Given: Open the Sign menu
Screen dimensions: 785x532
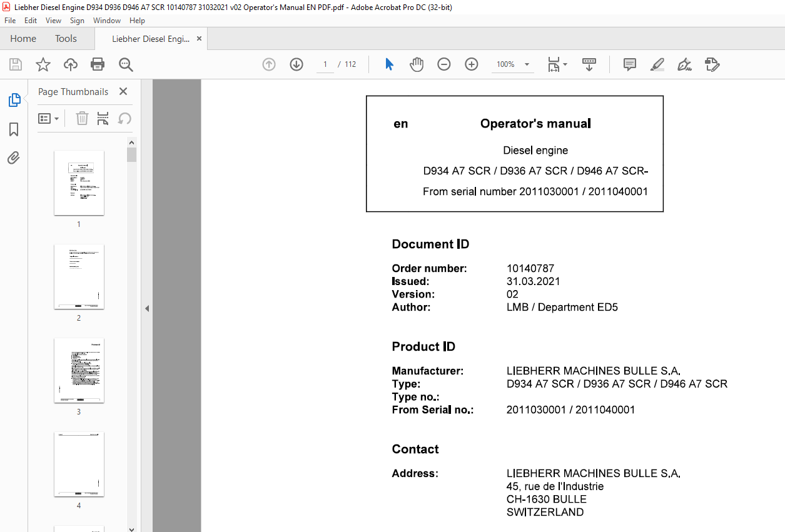Looking at the screenshot, I should 77,21.
